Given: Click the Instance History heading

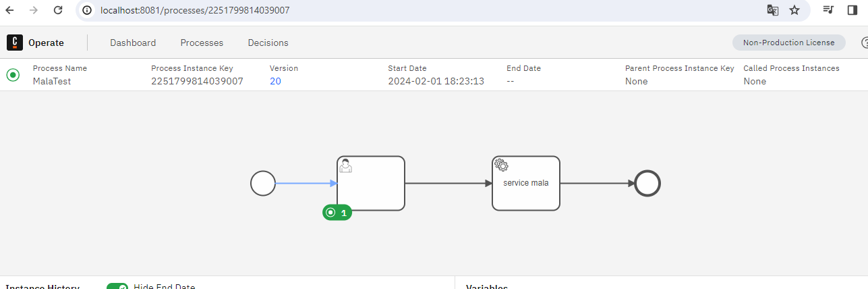Looking at the screenshot, I should pos(42,287).
